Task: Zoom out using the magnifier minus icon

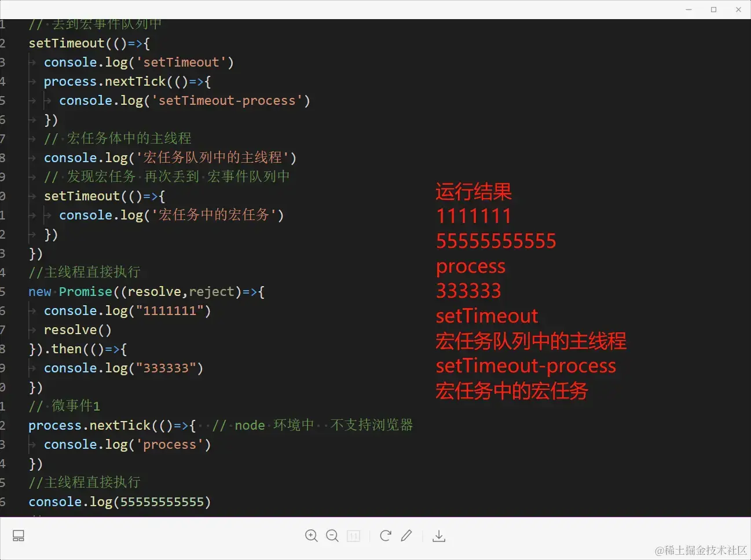Action: tap(332, 536)
